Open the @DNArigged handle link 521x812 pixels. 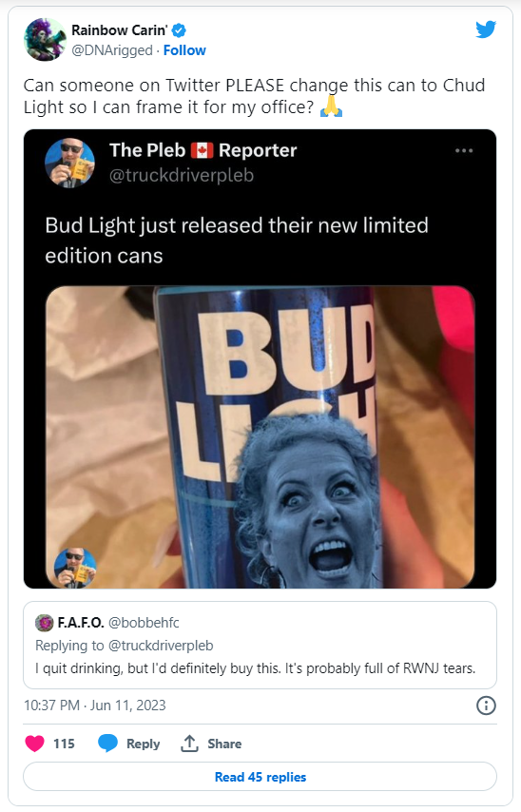pyautogui.click(x=112, y=50)
